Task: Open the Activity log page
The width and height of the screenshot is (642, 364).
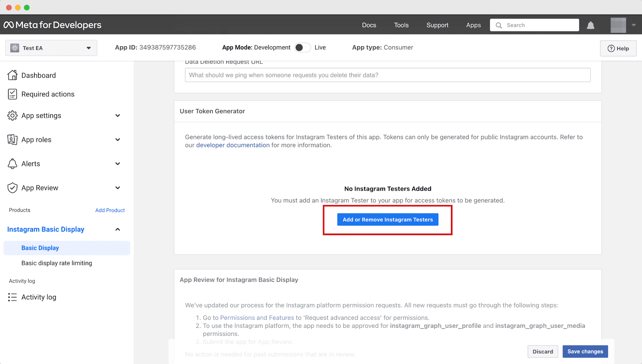Action: [x=39, y=297]
